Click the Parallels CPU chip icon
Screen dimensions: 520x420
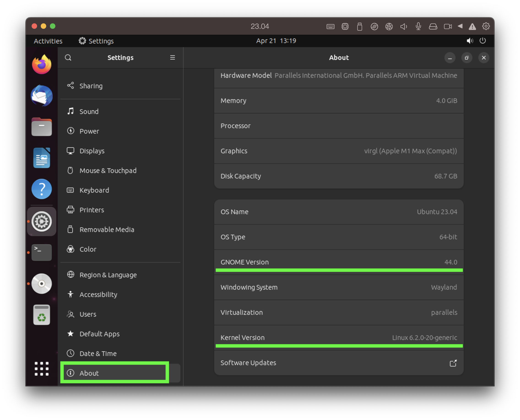[345, 26]
